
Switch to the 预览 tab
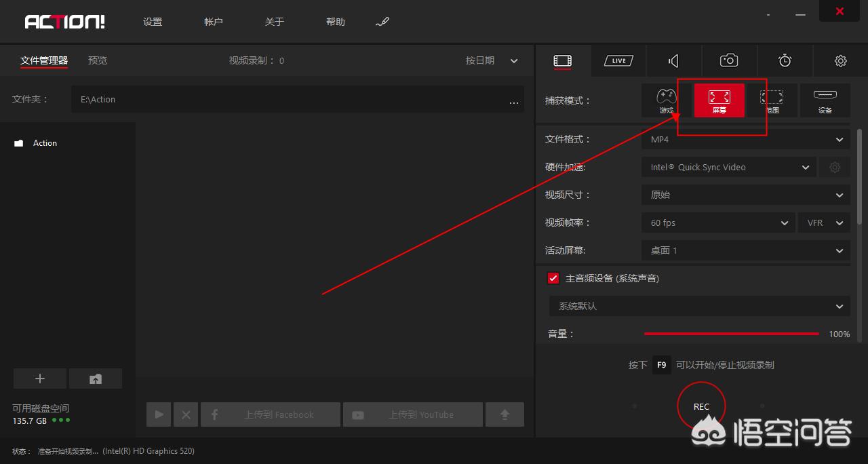97,60
